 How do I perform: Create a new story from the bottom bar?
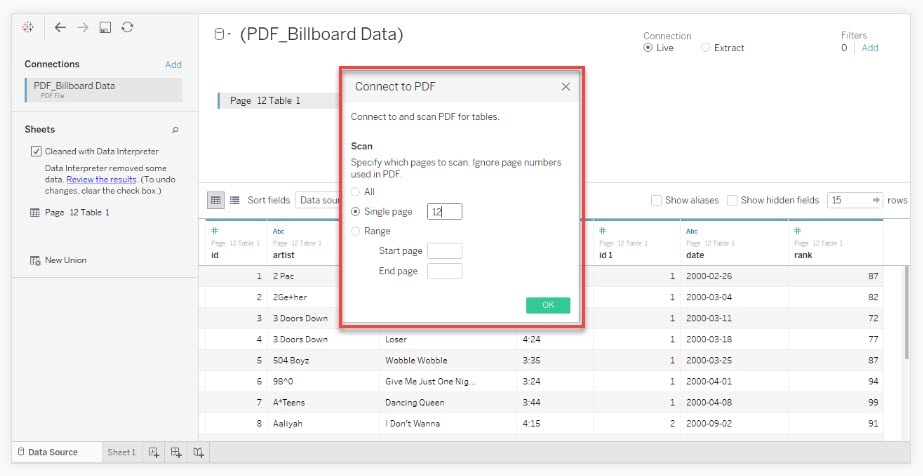coord(198,453)
